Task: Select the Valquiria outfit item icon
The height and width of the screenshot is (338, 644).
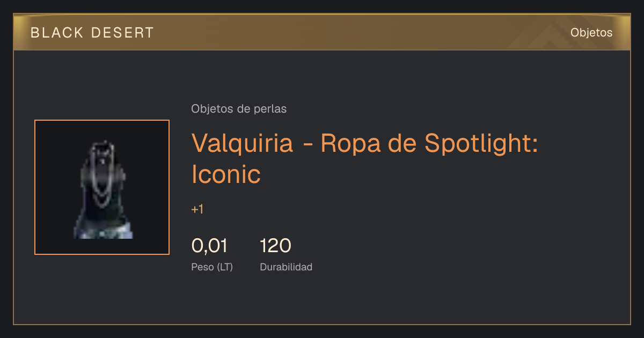Action: click(102, 187)
